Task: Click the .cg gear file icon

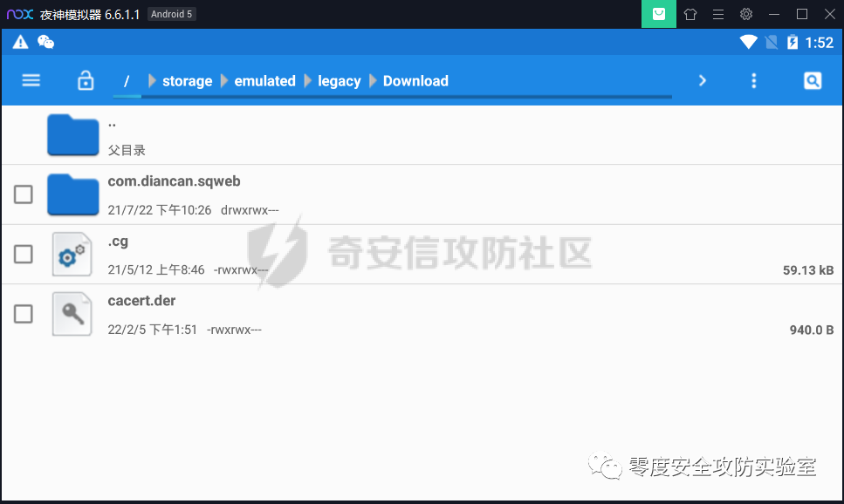Action: click(x=72, y=255)
